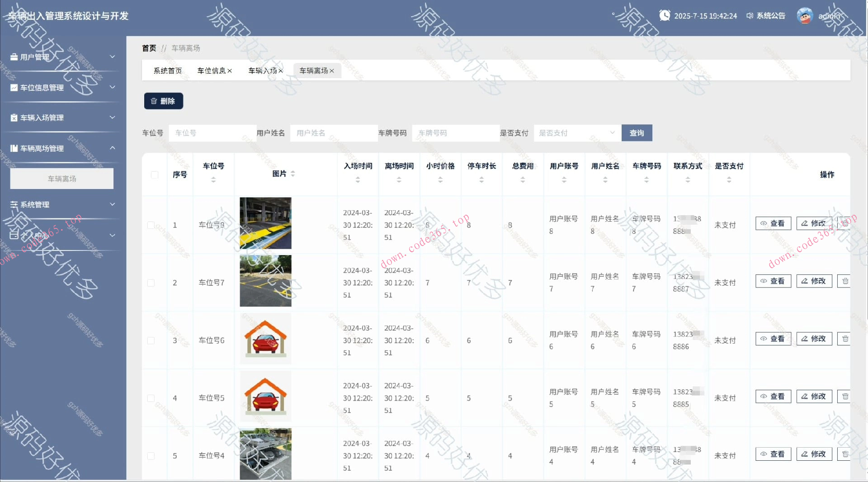Open the 是否支付 payment status dropdown

577,132
